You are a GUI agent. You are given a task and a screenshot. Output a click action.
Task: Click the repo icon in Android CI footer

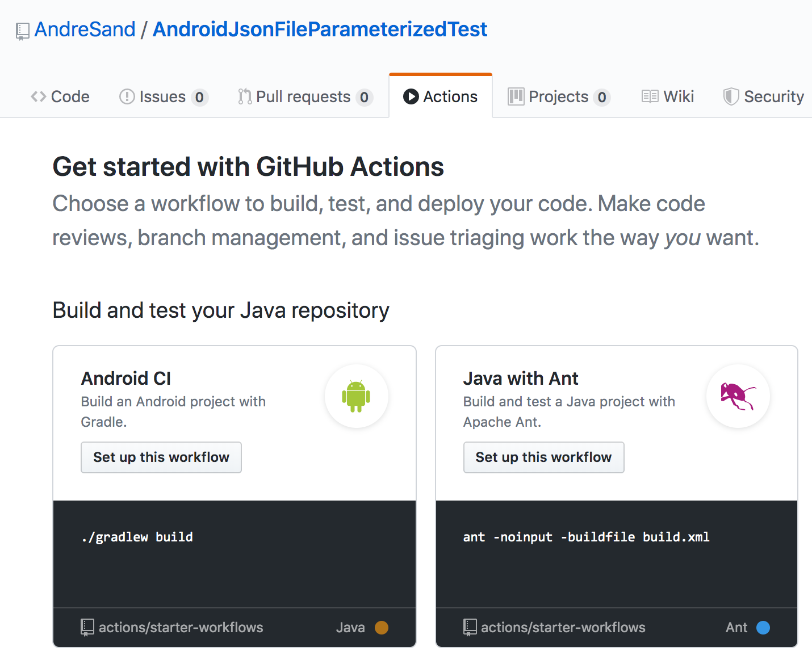tap(87, 628)
